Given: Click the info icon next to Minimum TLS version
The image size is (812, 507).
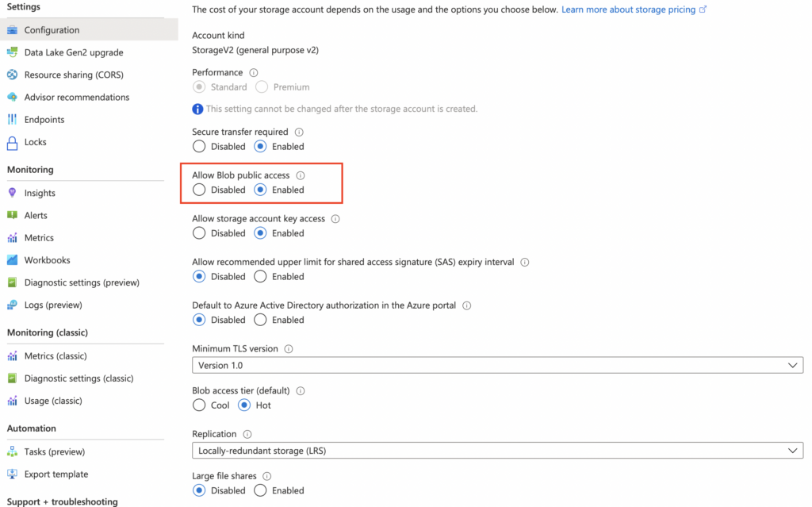Looking at the screenshot, I should point(289,349).
